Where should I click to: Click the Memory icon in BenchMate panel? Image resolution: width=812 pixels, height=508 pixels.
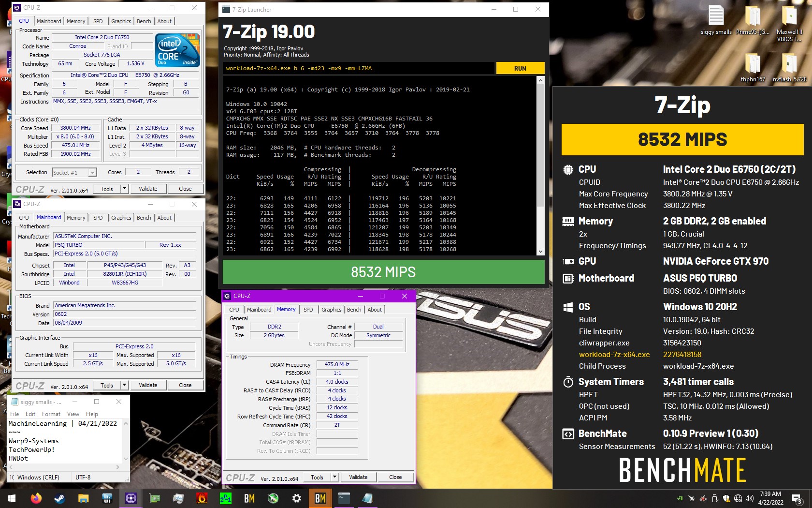click(x=568, y=221)
